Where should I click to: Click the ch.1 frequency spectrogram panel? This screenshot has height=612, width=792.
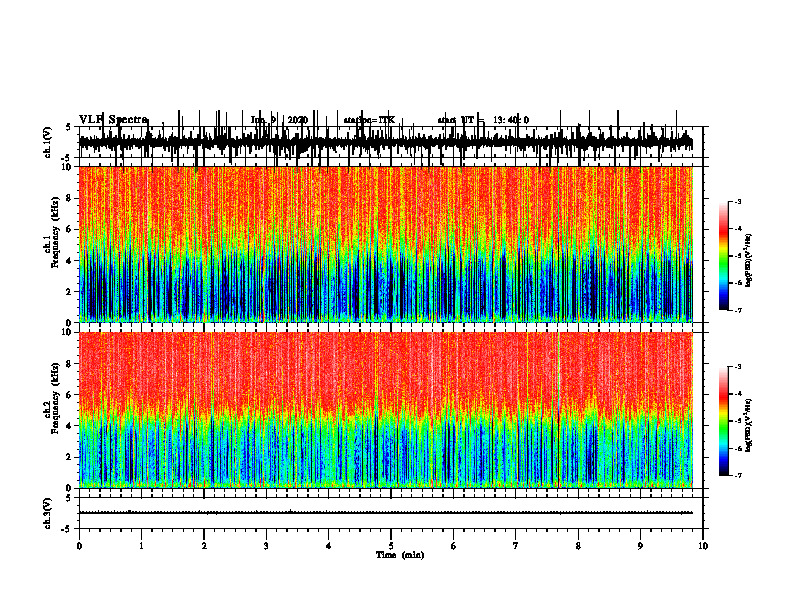(x=385, y=244)
